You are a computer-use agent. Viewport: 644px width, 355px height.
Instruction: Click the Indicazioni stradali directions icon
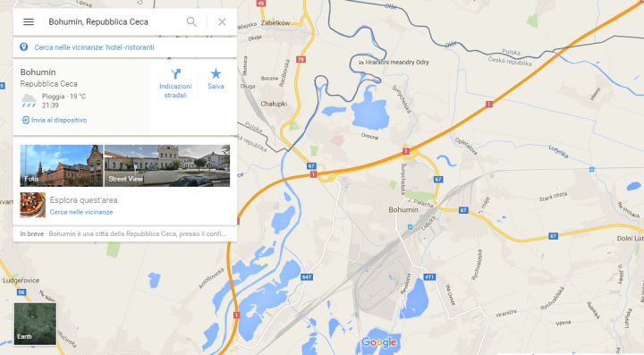175,74
